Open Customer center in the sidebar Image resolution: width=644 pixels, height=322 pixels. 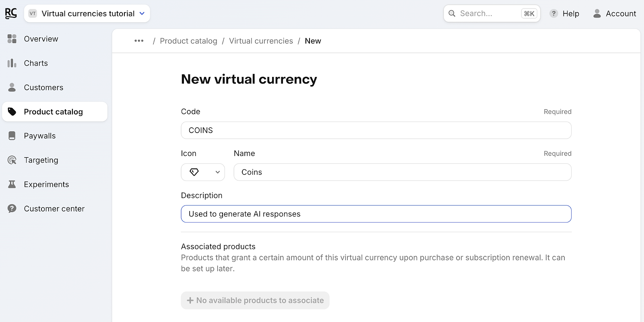(55, 208)
